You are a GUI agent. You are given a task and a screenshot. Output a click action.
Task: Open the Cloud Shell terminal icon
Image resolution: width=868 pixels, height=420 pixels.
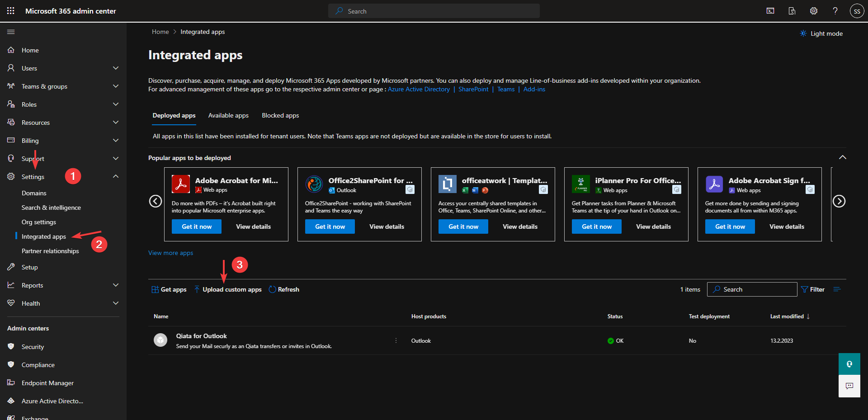[770, 11]
